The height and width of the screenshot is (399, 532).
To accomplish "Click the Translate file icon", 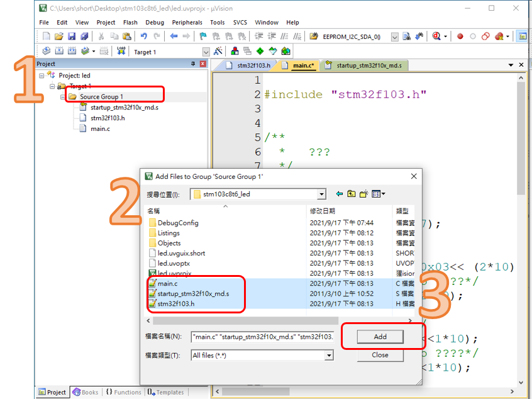I will pos(46,51).
